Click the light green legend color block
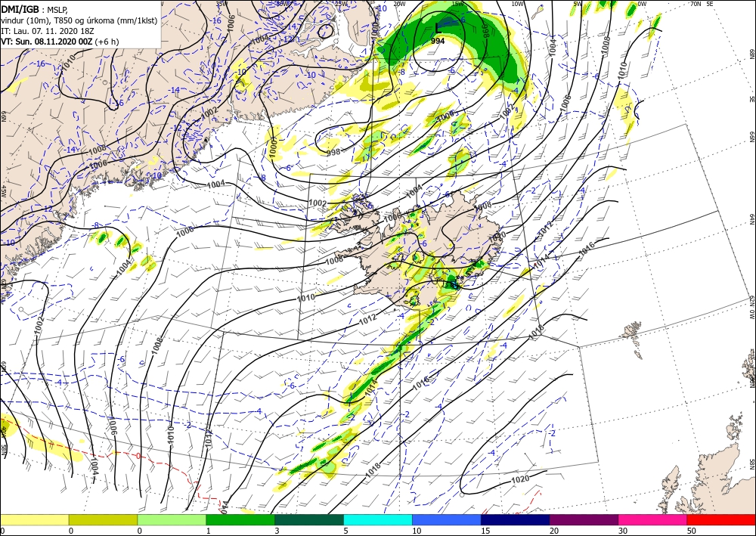The image size is (756, 536). click(172, 519)
